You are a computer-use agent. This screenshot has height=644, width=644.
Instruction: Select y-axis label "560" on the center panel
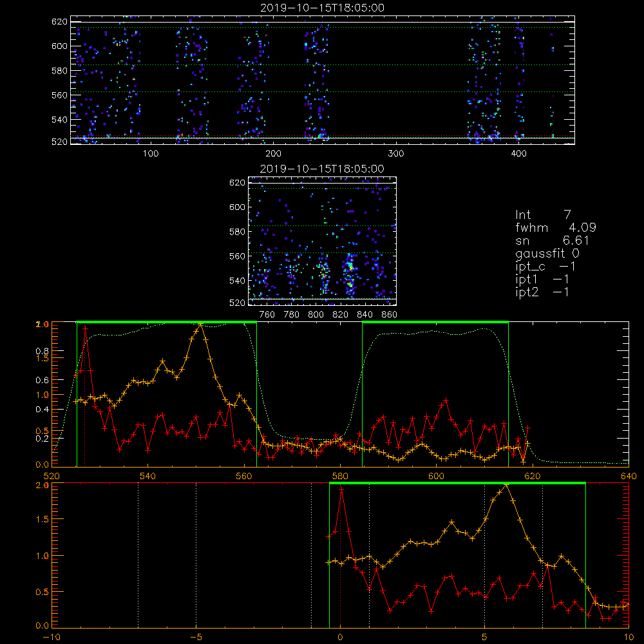point(237,256)
